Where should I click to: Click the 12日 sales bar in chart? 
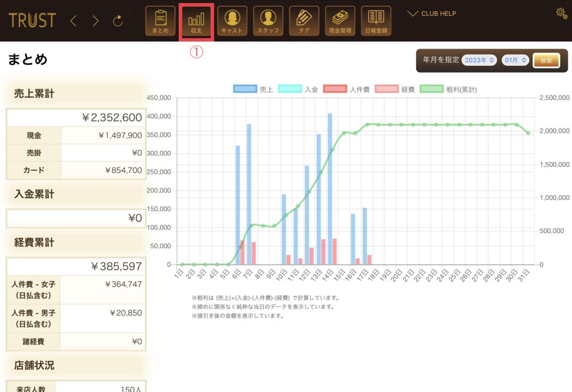(x=307, y=215)
